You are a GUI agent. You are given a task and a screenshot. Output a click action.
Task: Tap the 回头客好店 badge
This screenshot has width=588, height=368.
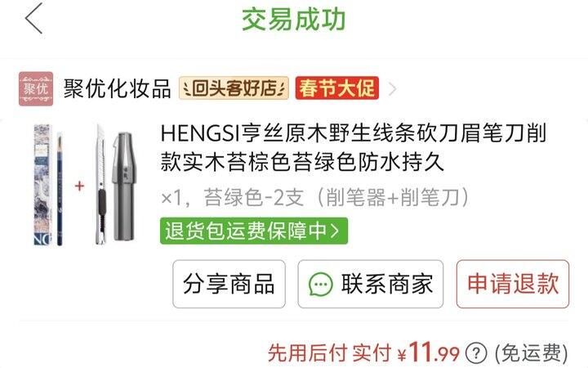234,88
